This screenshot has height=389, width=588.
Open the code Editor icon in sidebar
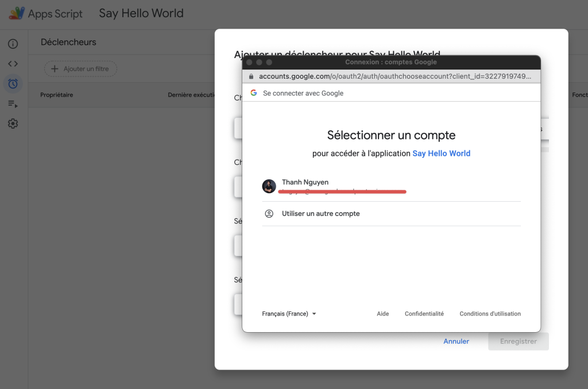13,64
